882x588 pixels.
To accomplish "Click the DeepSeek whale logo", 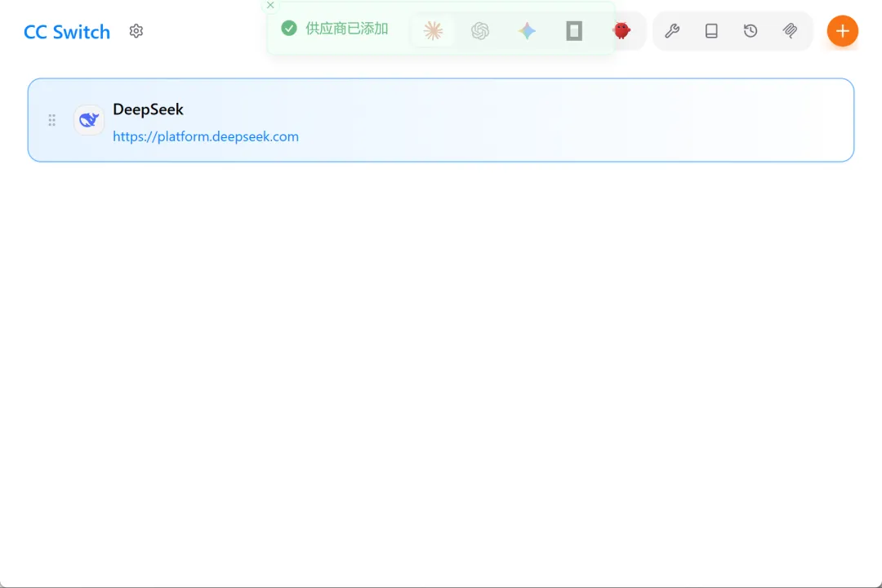I will (x=89, y=120).
